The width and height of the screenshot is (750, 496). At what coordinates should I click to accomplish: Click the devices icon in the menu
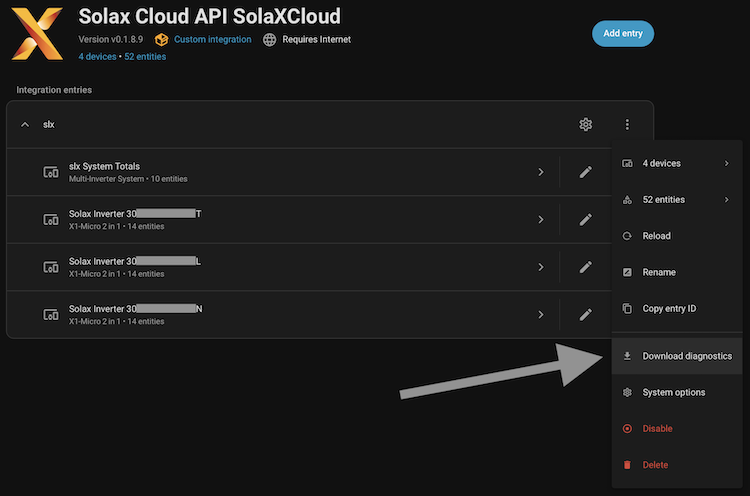tap(627, 164)
